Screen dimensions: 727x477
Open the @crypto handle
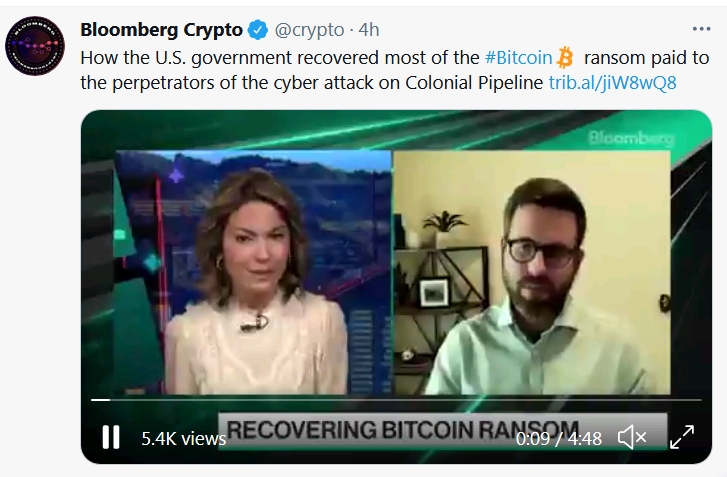click(x=309, y=30)
